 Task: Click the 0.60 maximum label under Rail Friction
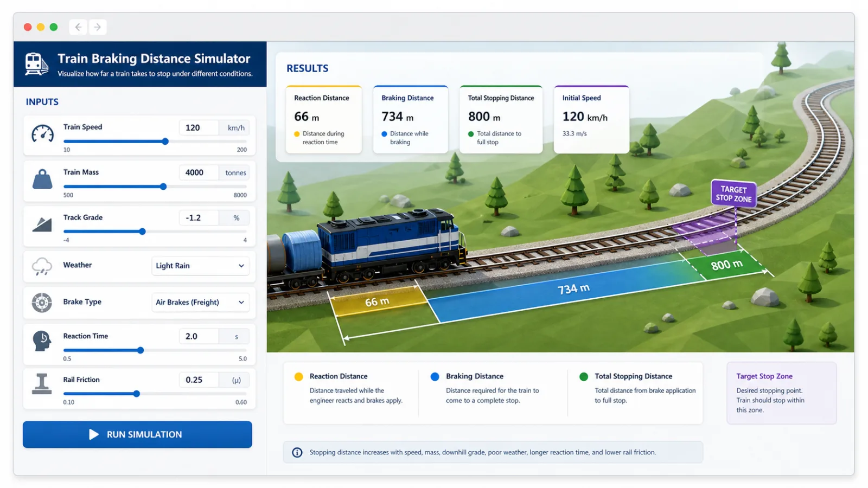coord(241,402)
